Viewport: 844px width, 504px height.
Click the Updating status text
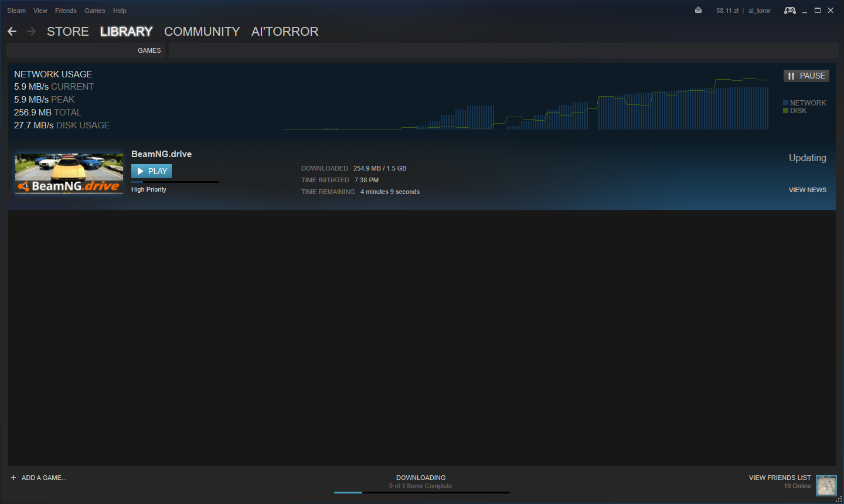click(x=808, y=158)
